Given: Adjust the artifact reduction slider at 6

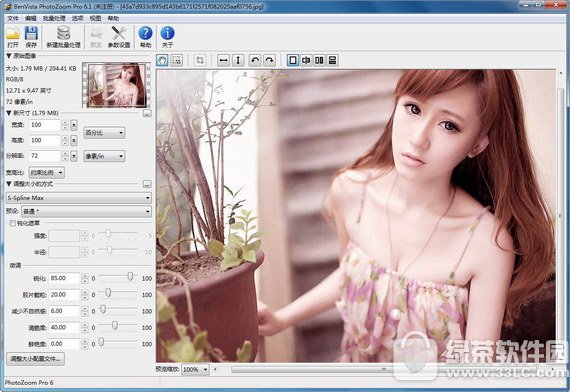Looking at the screenshot, I should (103, 309).
